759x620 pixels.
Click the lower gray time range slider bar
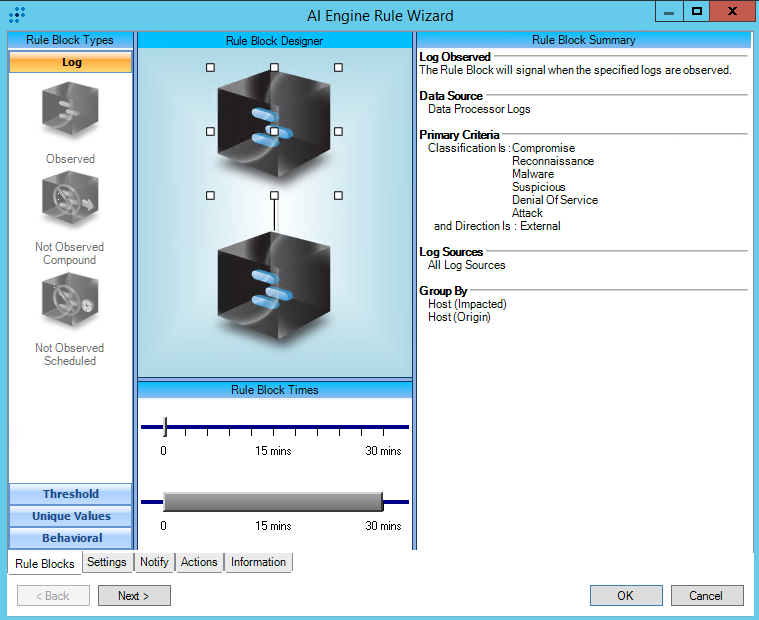click(x=272, y=501)
